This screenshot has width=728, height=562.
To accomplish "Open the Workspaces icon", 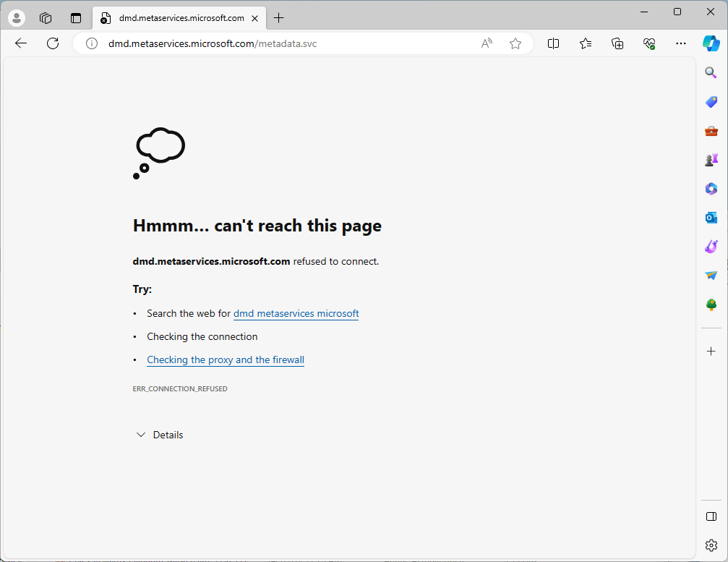I will point(46,18).
